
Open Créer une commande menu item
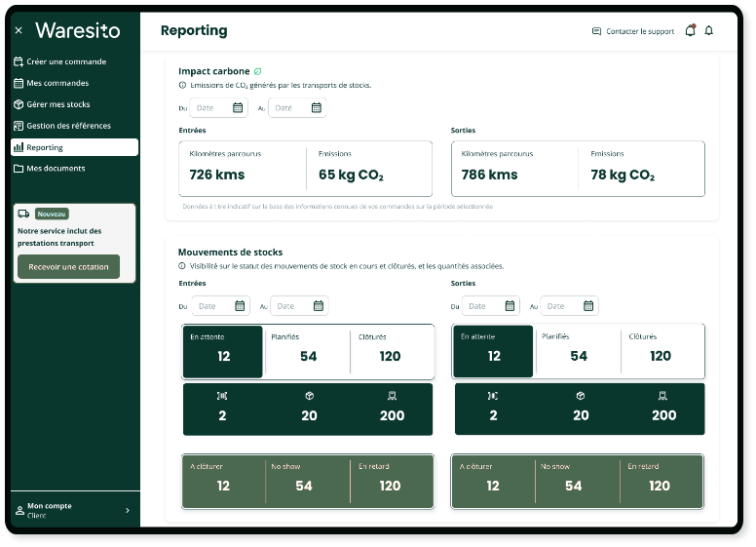pyautogui.click(x=66, y=61)
